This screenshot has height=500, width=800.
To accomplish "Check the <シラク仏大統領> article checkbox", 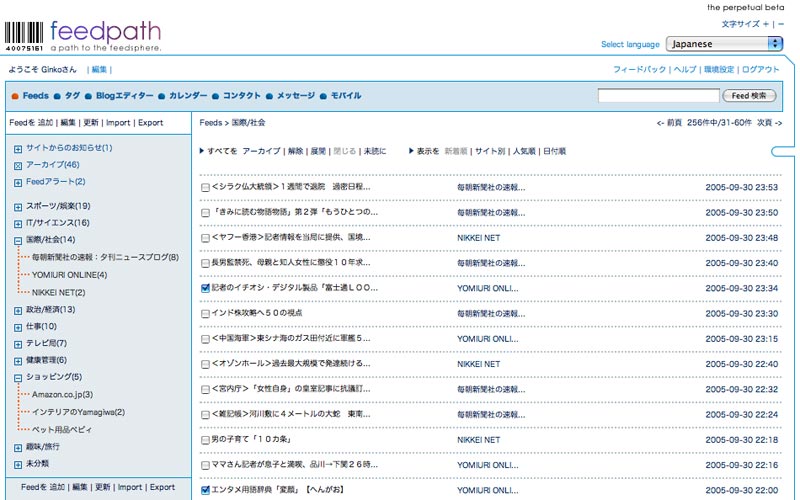I will pos(205,188).
